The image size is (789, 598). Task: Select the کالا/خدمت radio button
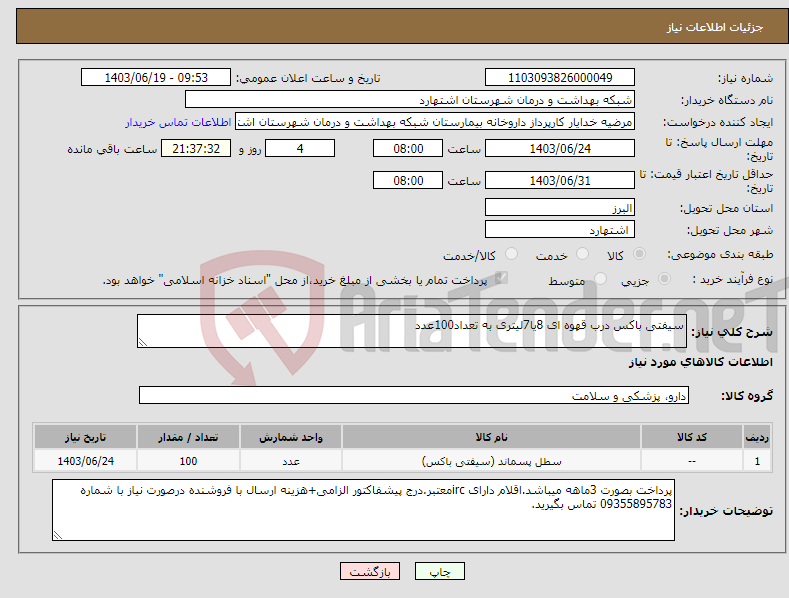pyautogui.click(x=511, y=254)
